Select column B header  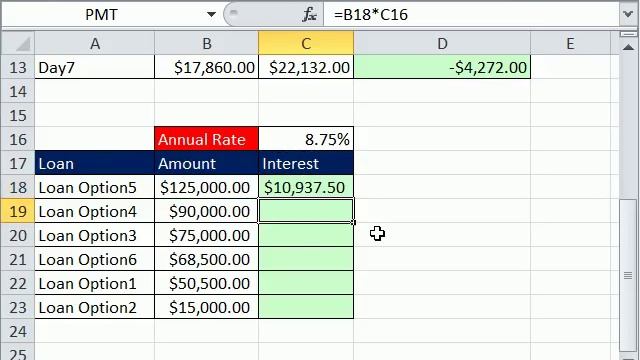coord(207,43)
